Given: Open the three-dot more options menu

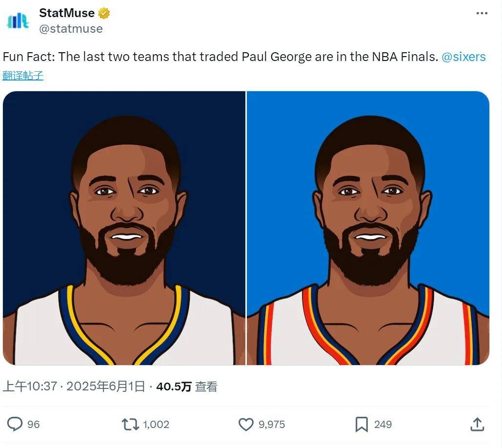Looking at the screenshot, I should tap(482, 13).
